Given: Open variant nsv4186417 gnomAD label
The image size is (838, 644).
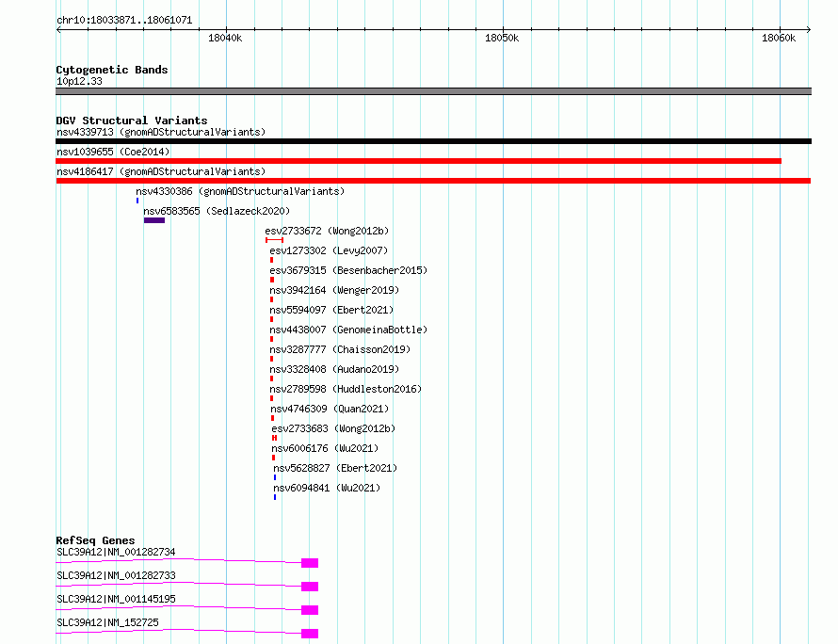Looking at the screenshot, I should pyautogui.click(x=161, y=171).
